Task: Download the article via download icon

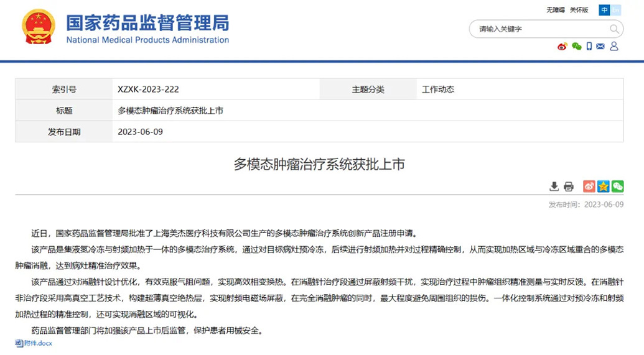Action: click(554, 187)
